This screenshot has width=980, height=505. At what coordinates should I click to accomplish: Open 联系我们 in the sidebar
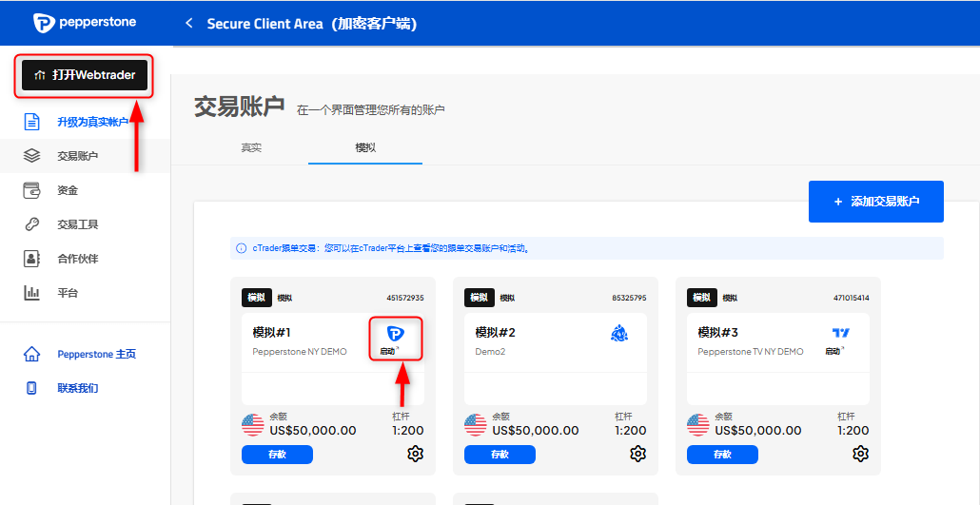point(77,388)
